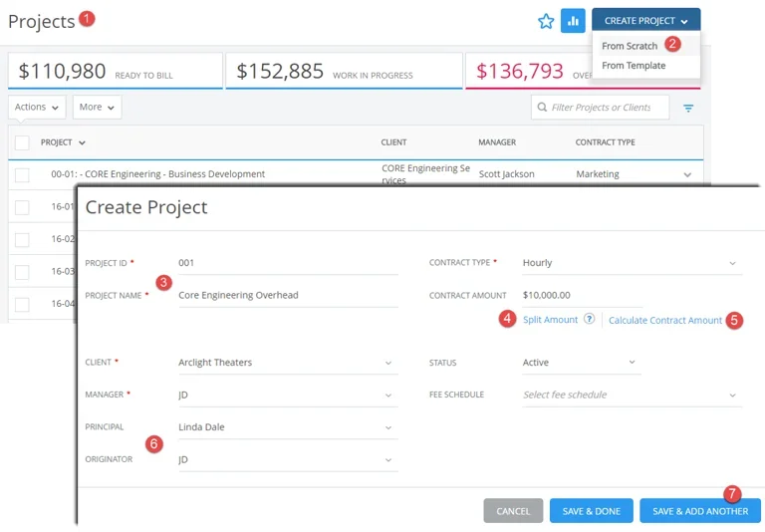The width and height of the screenshot is (765, 532).
Task: Check the 00-01 CORE Engineering row checkbox
Action: 22,174
